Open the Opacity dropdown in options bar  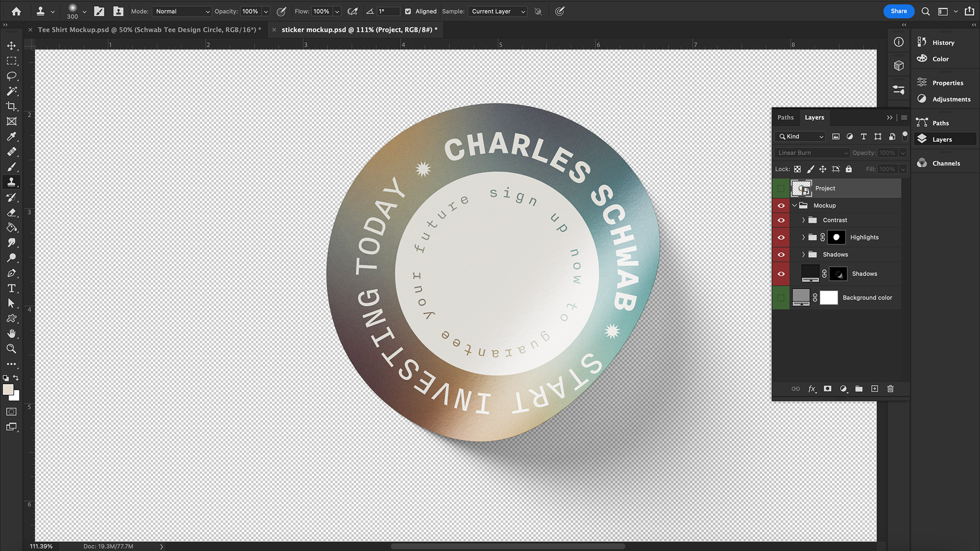coord(265,11)
